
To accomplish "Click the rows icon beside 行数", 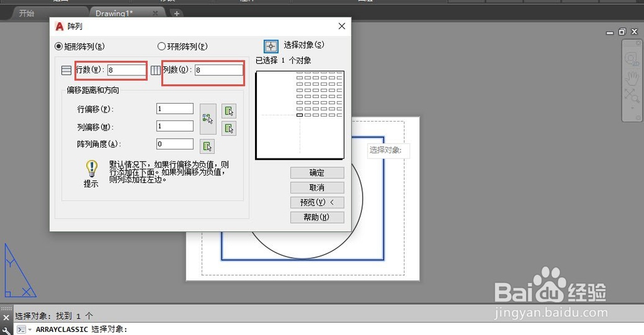I will point(66,70).
